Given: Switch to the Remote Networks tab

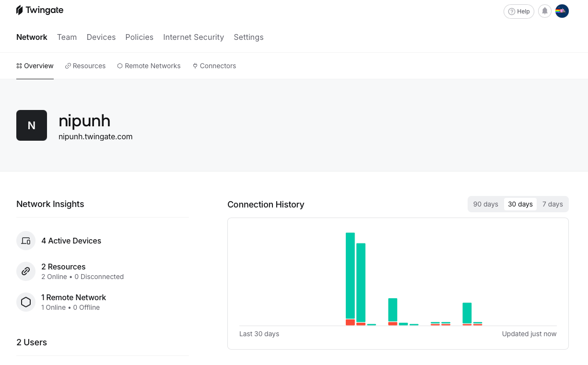Looking at the screenshot, I should 149,66.
